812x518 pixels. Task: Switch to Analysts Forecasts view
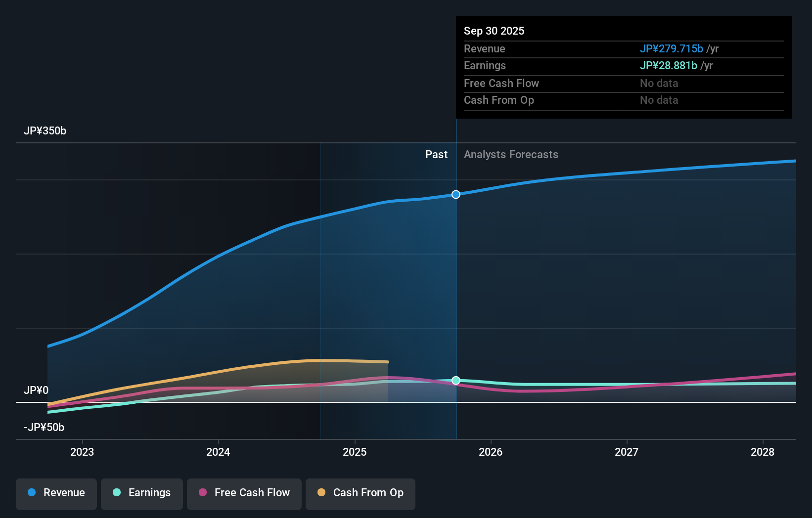click(x=511, y=154)
